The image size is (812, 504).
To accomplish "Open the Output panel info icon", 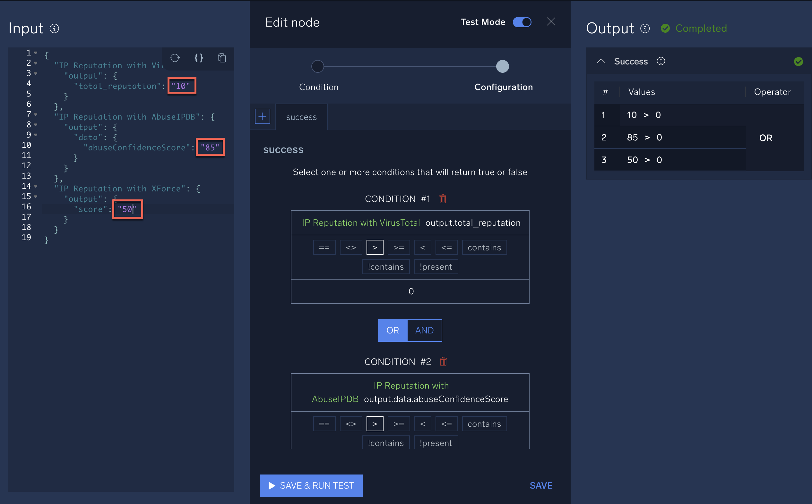I will (645, 29).
